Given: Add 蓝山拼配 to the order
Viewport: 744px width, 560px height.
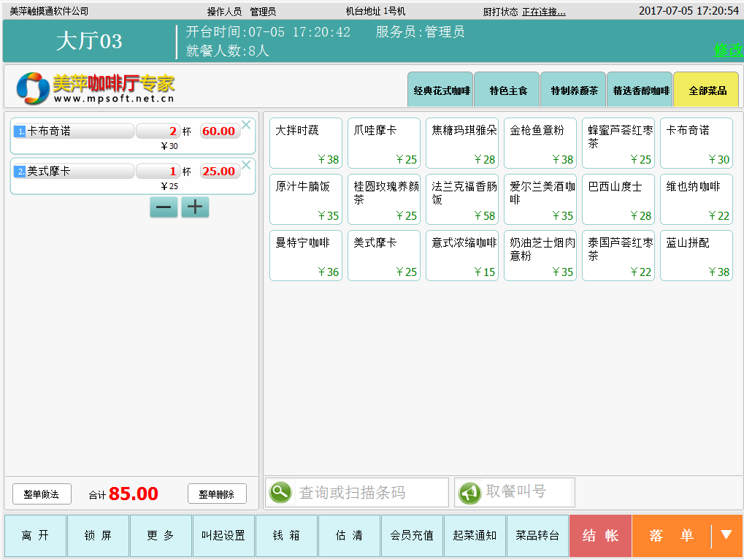Looking at the screenshot, I should pyautogui.click(x=697, y=256).
